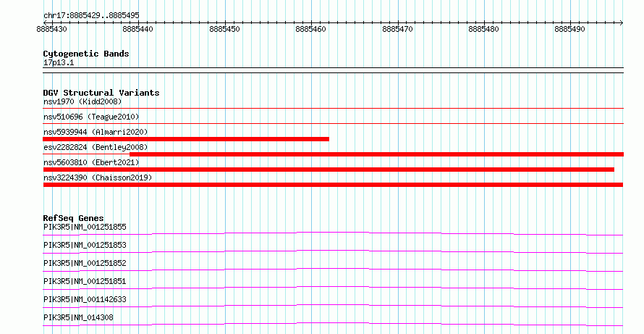The height and width of the screenshot is (334, 644).
Task: Open variant esv2282824 (Bentley2008) label
Action: [96, 147]
